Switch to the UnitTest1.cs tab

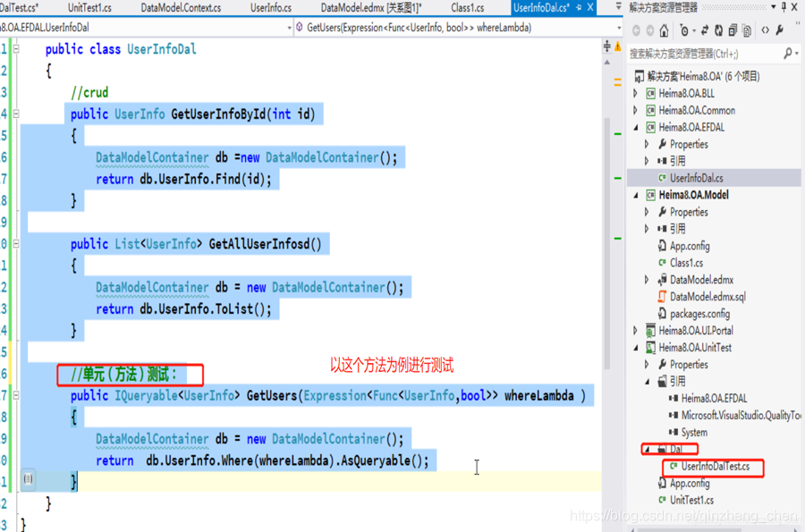coord(89,8)
